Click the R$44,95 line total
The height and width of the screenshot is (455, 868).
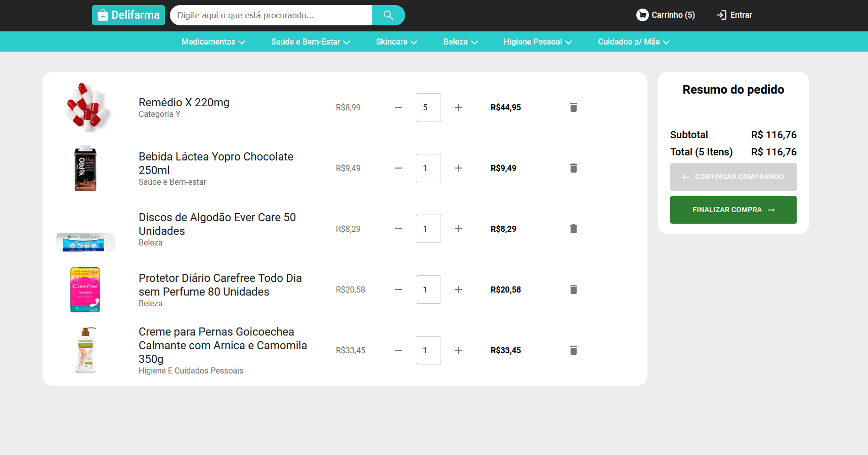point(506,107)
